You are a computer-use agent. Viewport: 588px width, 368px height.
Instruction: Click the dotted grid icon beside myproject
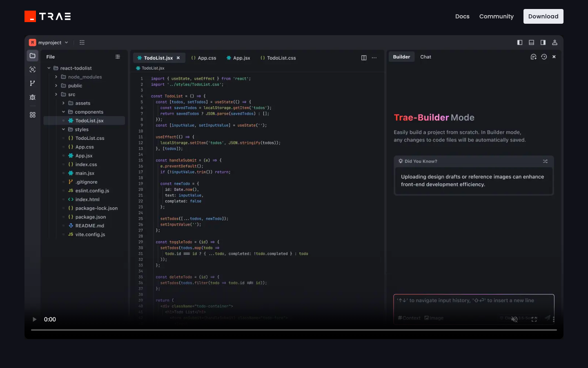(x=82, y=43)
